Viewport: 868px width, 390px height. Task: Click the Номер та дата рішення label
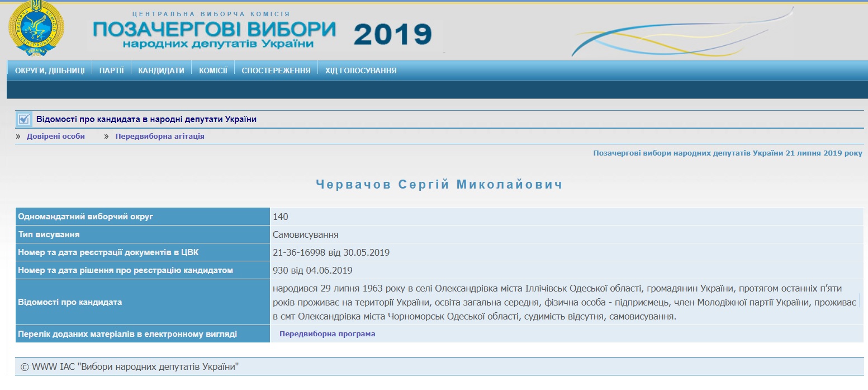point(143,270)
